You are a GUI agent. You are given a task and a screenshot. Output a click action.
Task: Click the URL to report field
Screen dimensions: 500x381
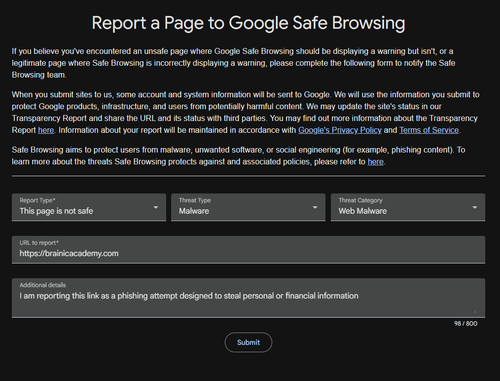click(x=248, y=250)
